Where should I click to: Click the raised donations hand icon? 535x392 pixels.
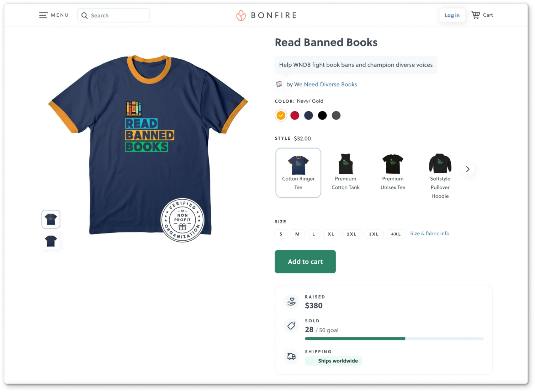tap(291, 302)
